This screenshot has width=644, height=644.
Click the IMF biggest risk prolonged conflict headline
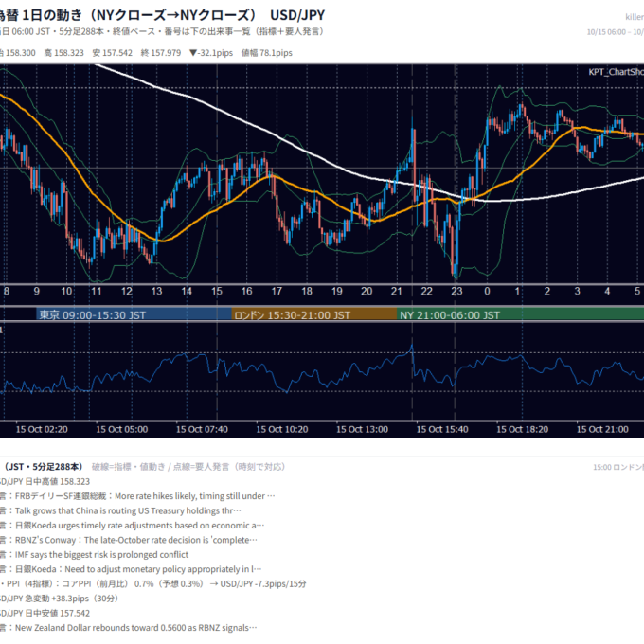pos(94,554)
